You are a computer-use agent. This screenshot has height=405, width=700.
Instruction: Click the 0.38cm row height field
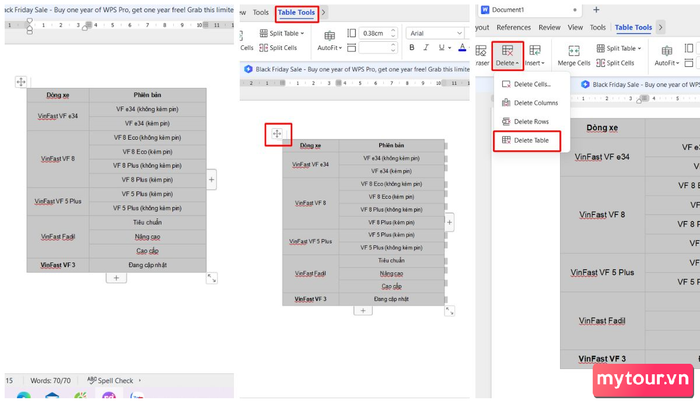tap(374, 33)
